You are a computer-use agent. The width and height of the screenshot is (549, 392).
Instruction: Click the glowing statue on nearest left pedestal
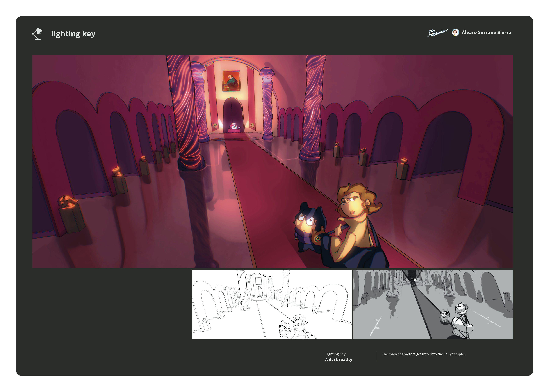coord(67,201)
